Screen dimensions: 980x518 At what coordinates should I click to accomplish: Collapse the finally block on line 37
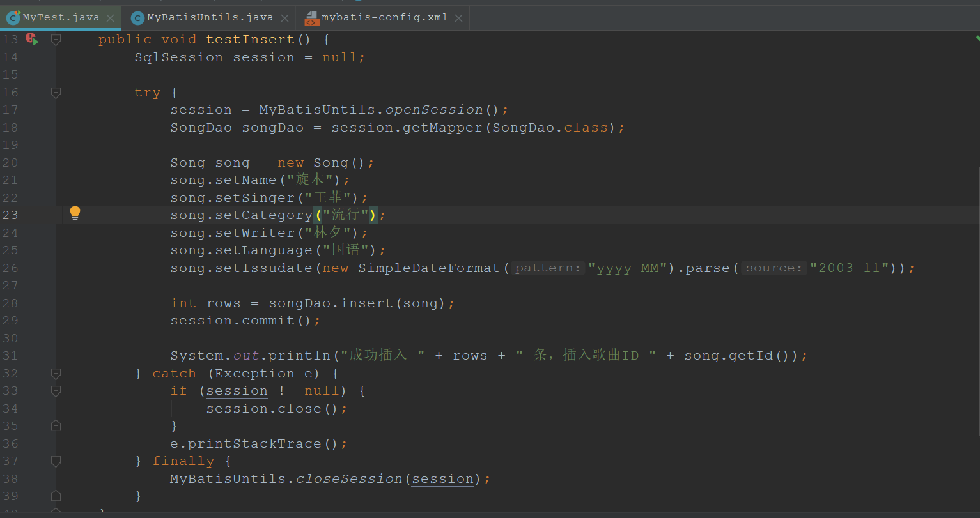point(56,461)
